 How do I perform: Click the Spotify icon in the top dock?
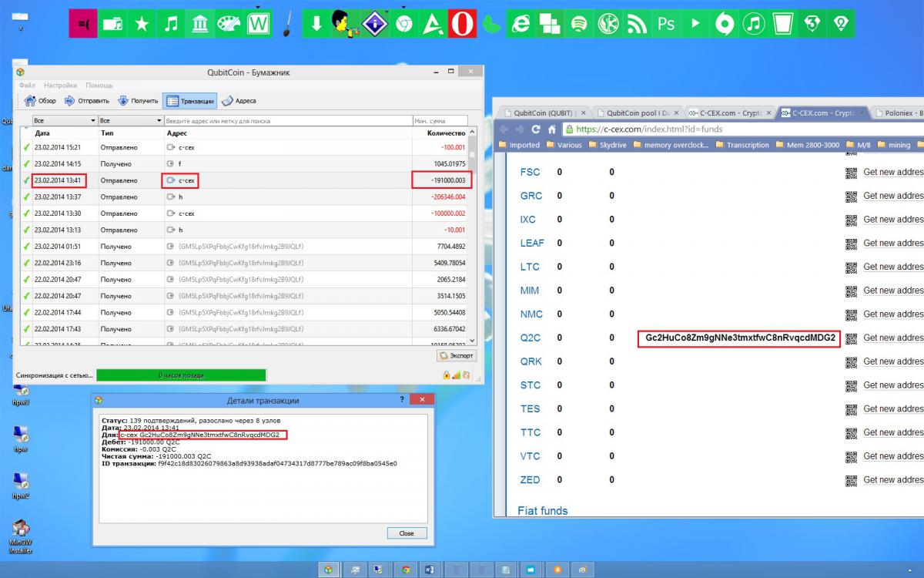pyautogui.click(x=580, y=24)
